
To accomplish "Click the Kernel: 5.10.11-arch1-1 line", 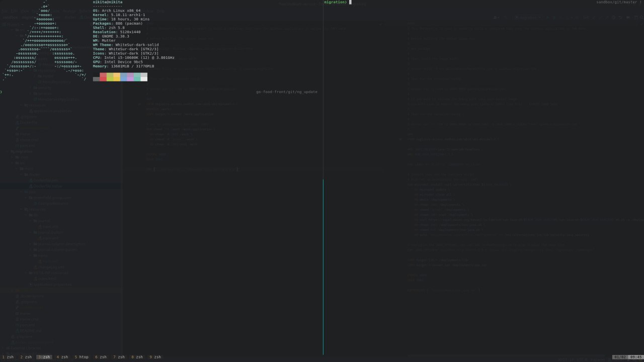I will (x=119, y=15).
